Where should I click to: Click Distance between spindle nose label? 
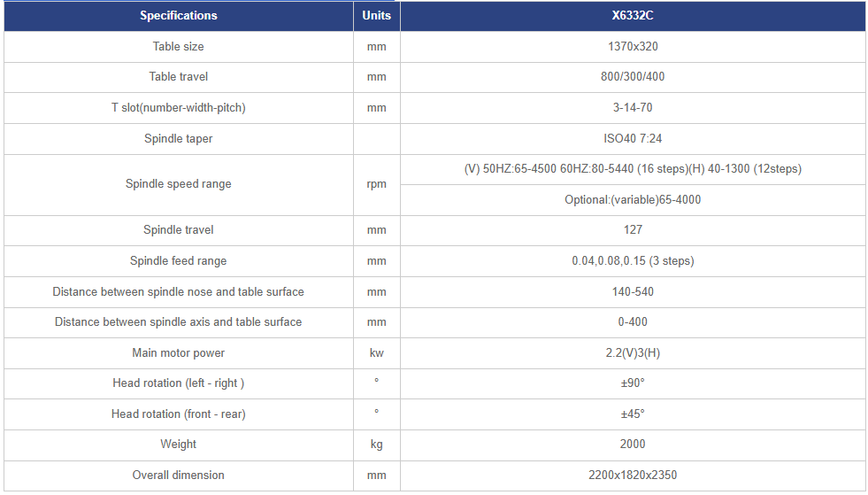(178, 292)
